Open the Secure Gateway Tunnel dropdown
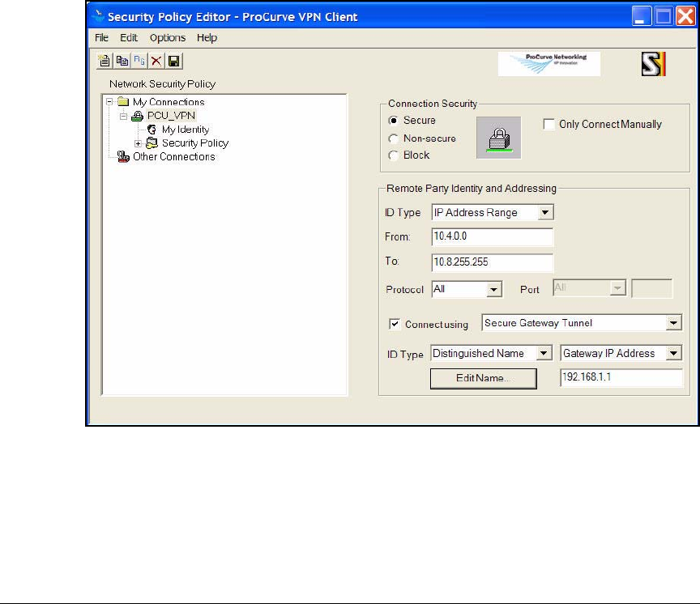The height and width of the screenshot is (604, 700). [673, 323]
